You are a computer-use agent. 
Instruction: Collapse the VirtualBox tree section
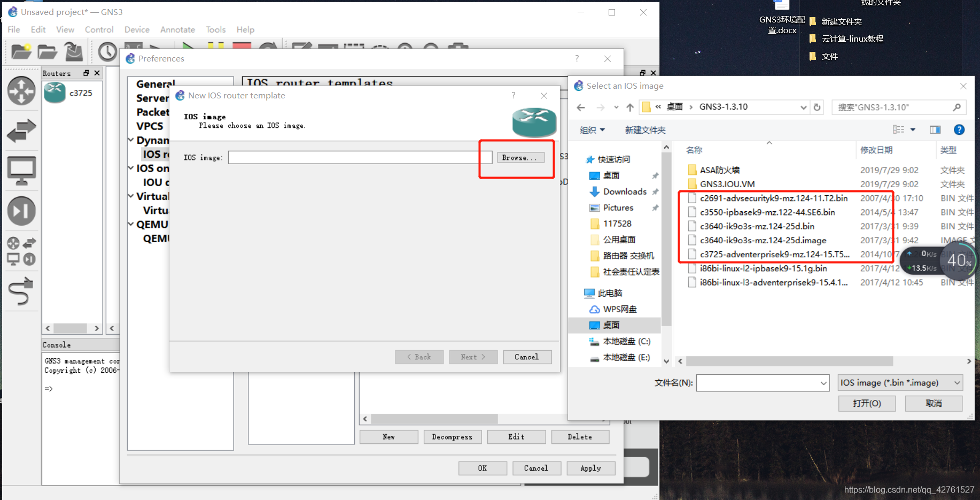point(131,196)
